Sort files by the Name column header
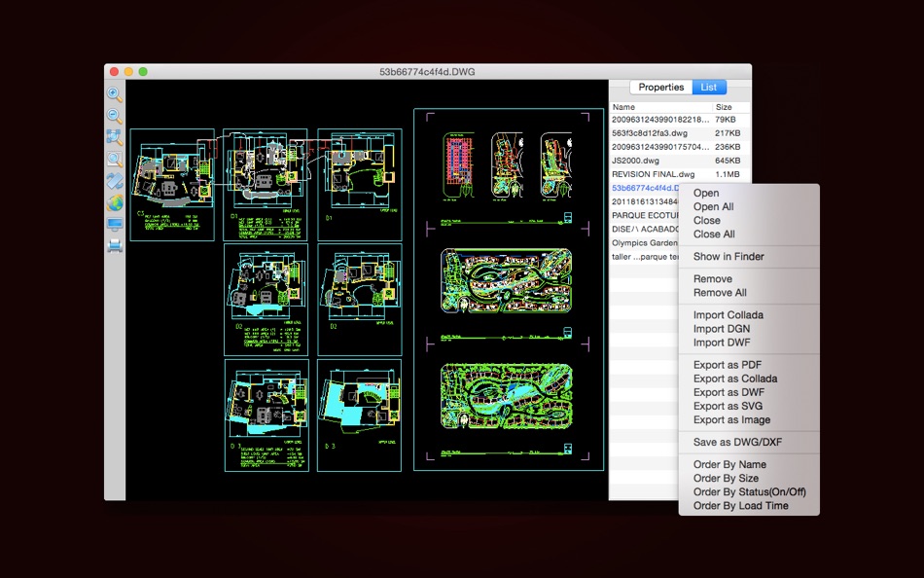Screen dimensions: 924x578 pyautogui.click(x=624, y=107)
